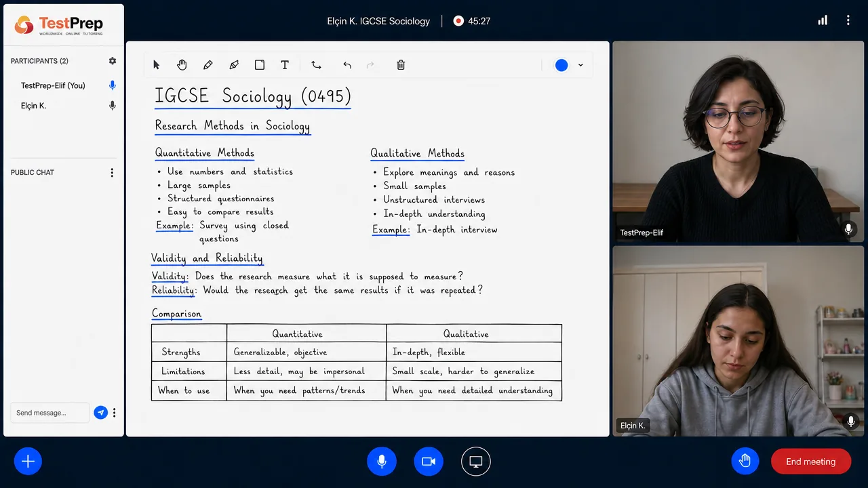Open more options beside send button

[x=115, y=413]
